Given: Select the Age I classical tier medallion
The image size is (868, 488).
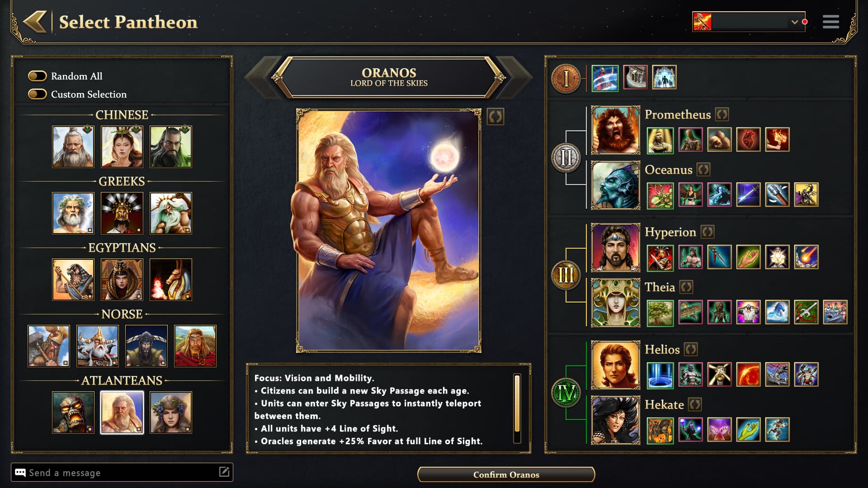Looking at the screenshot, I should tap(566, 79).
